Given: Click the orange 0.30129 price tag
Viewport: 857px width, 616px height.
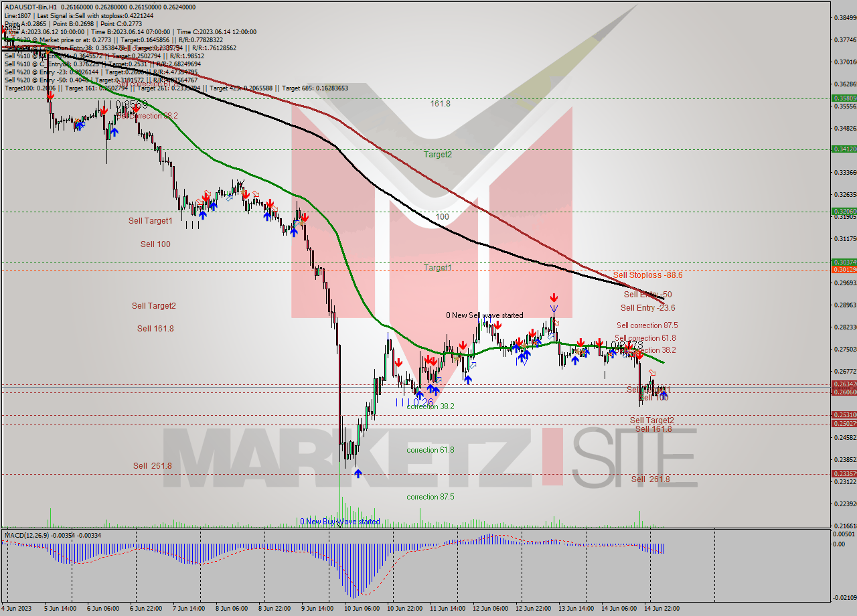Looking at the screenshot, I should pos(844,269).
